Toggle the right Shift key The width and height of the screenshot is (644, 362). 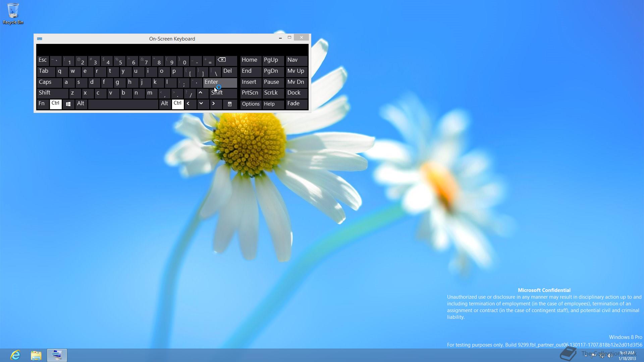[x=223, y=93]
